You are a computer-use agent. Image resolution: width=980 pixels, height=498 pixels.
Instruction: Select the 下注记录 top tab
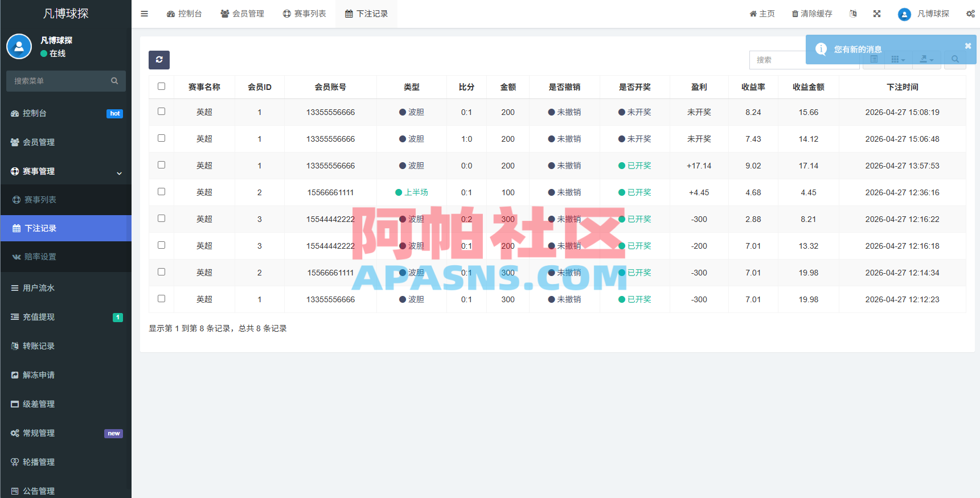pyautogui.click(x=367, y=14)
